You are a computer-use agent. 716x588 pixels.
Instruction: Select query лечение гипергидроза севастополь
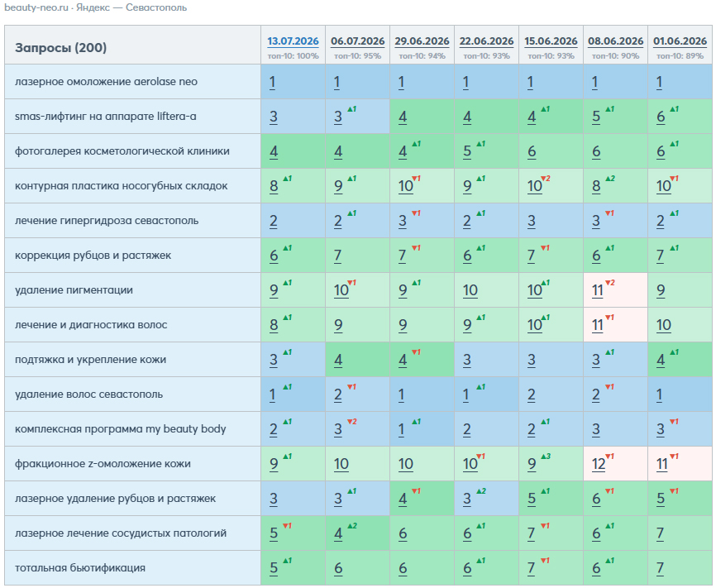107,221
